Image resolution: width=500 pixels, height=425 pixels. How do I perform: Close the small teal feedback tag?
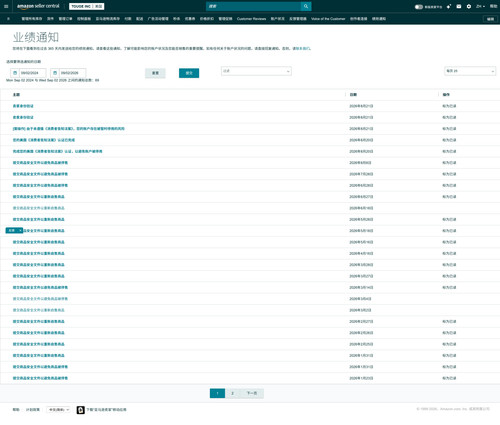point(20,230)
